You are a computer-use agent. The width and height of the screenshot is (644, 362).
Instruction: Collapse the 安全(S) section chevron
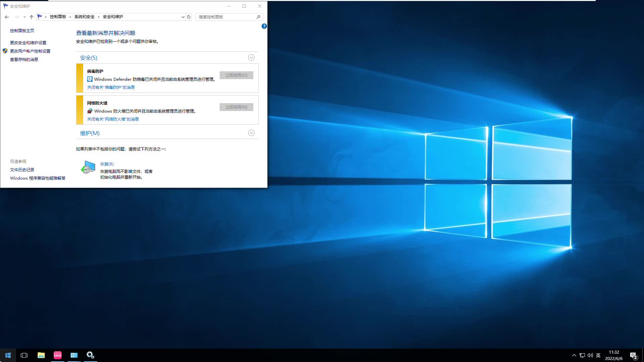point(251,58)
